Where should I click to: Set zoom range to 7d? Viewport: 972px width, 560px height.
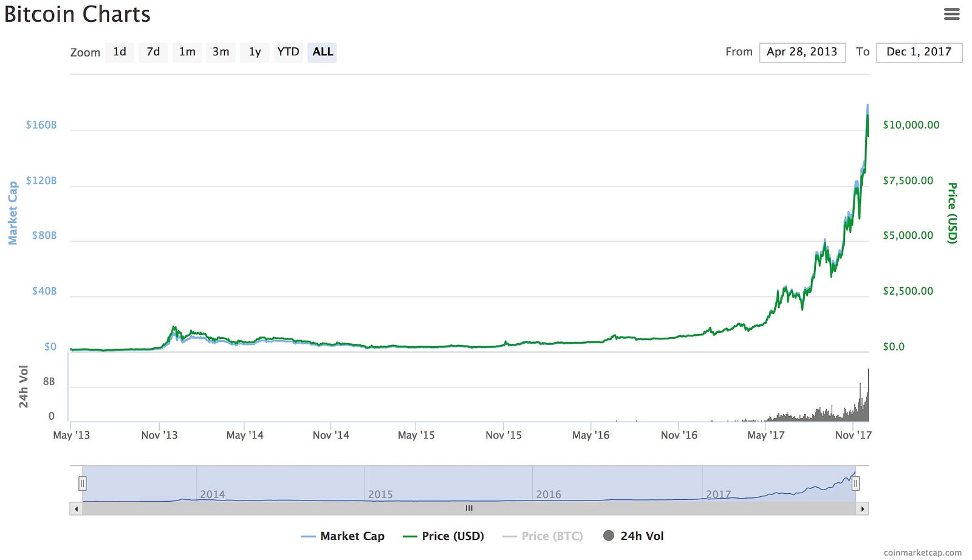(x=153, y=52)
